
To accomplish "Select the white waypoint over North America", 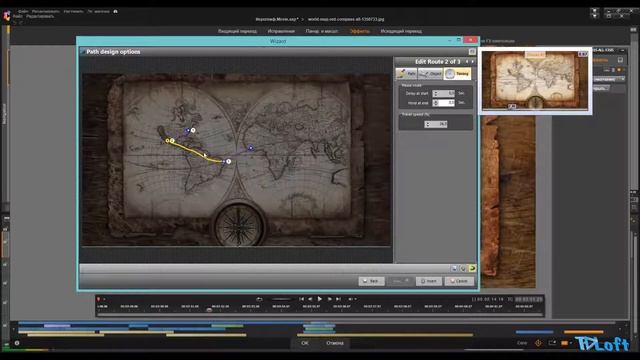I will tap(193, 130).
